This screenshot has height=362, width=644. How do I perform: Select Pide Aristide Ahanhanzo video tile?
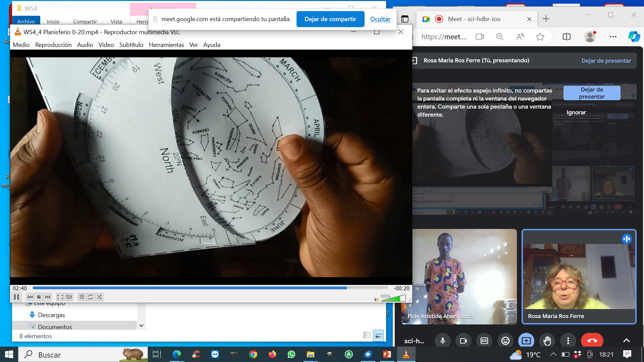point(459,277)
